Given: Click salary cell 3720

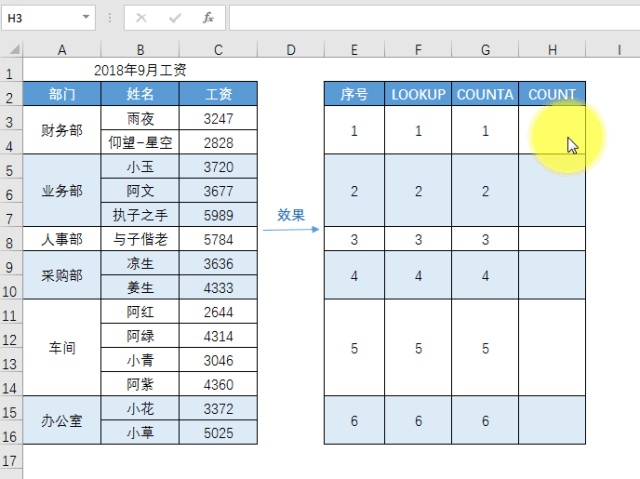Looking at the screenshot, I should 218,166.
